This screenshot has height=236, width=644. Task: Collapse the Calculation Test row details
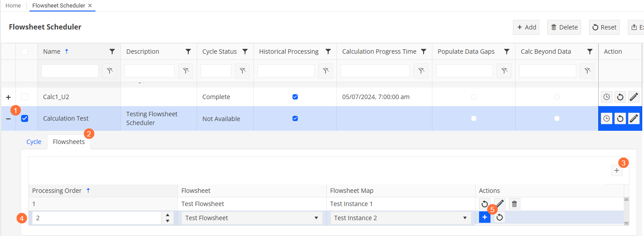[8, 118]
